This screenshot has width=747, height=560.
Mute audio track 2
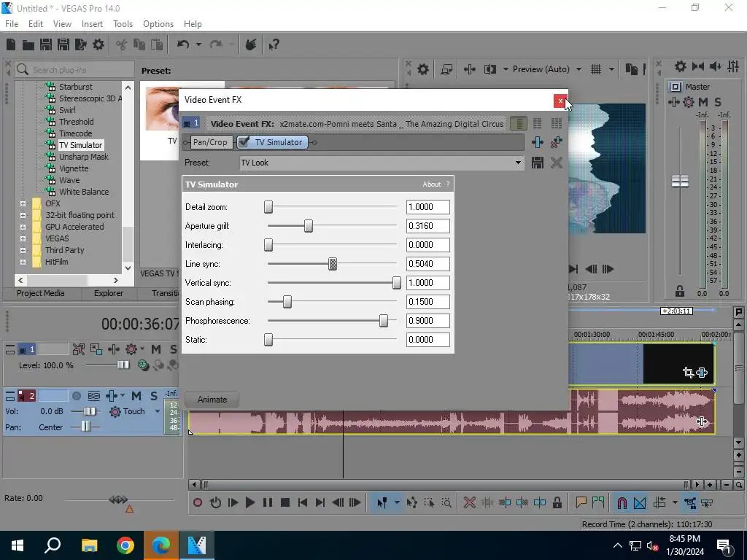click(136, 396)
